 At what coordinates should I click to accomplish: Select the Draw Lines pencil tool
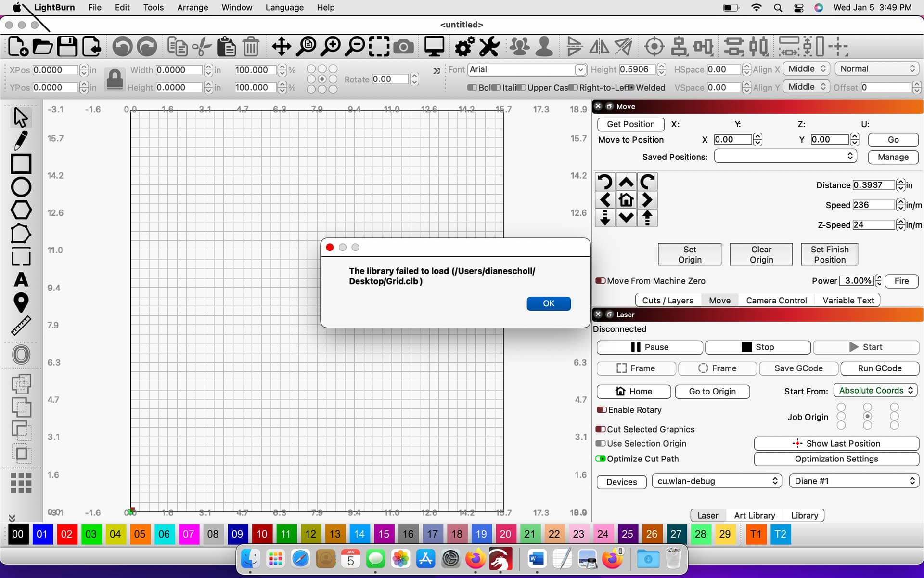click(21, 140)
